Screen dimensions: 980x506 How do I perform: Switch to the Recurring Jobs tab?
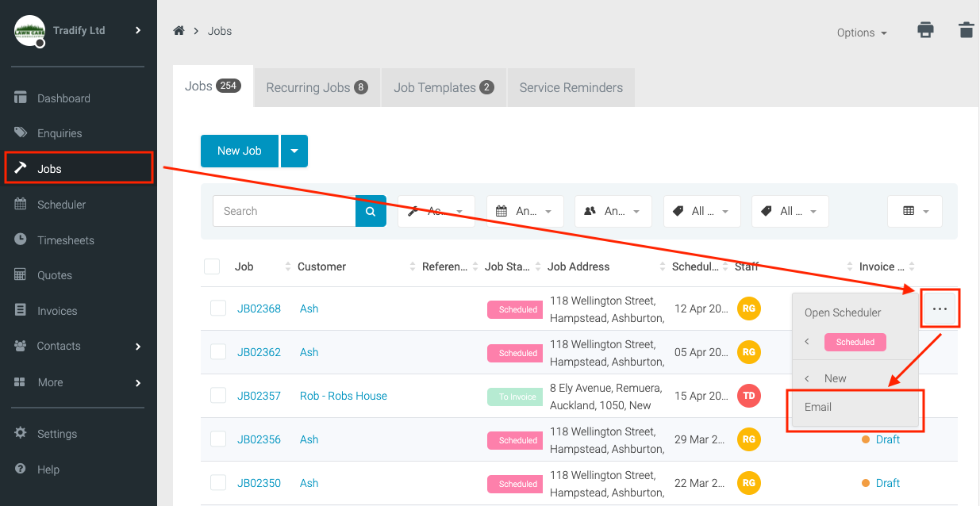coord(317,87)
